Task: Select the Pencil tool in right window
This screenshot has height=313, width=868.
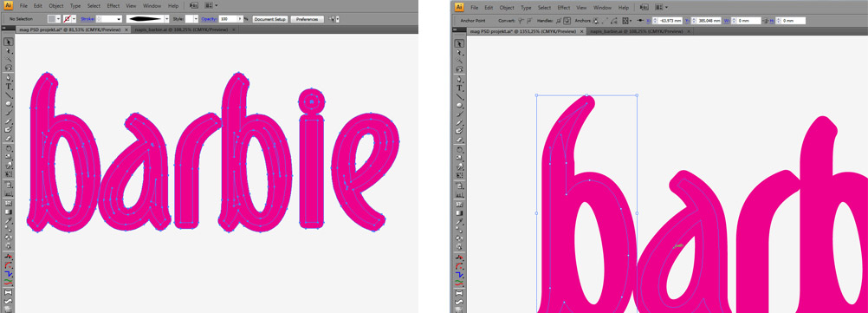Action: point(459,122)
